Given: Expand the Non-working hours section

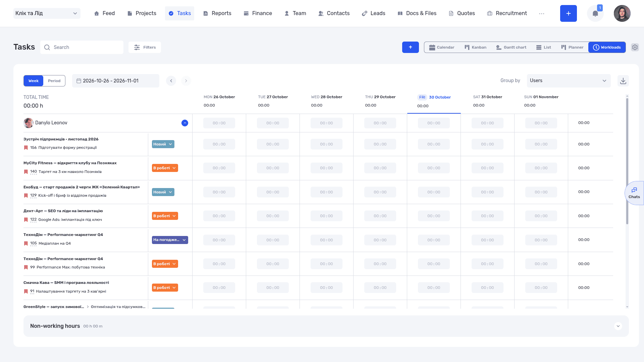Looking at the screenshot, I should coord(618,326).
